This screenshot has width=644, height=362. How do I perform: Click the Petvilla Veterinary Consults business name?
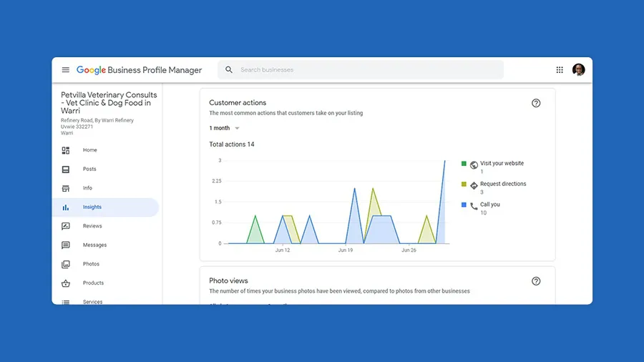(x=109, y=102)
